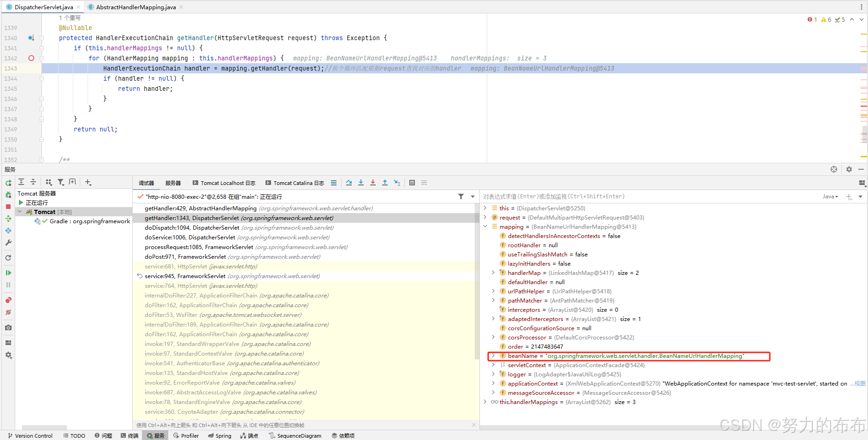Image resolution: width=868 pixels, height=440 pixels.
Task: Collapse the 'mapping' variable node
Action: 485,226
